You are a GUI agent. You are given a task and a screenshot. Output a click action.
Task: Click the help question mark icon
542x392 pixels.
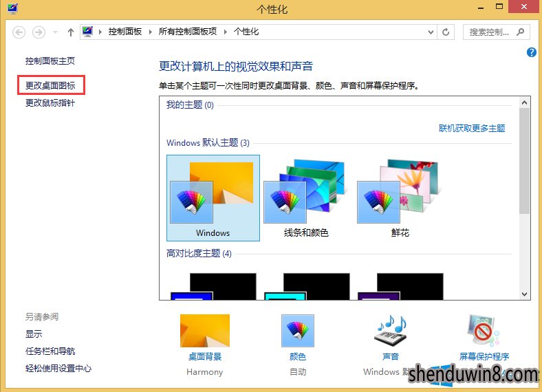[x=531, y=52]
